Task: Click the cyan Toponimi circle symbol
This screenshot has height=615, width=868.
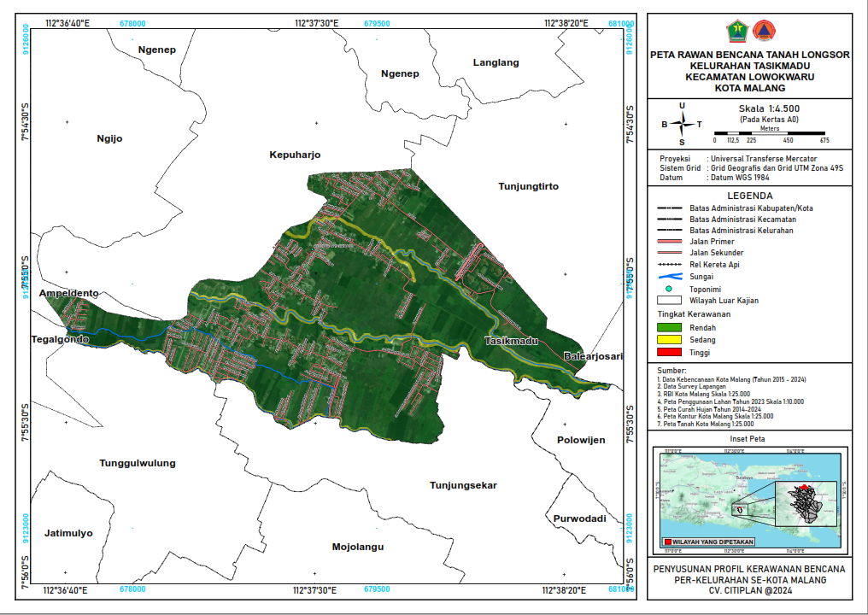Action: pos(669,289)
